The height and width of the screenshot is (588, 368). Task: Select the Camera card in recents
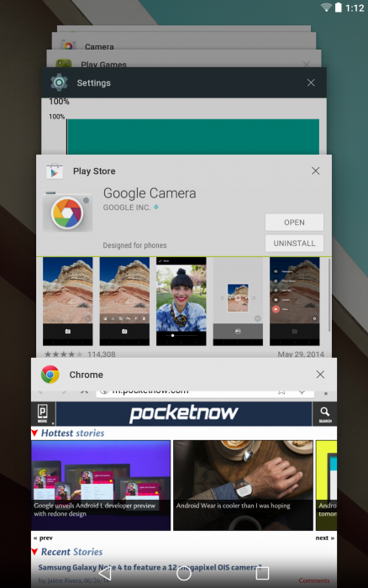click(x=184, y=45)
